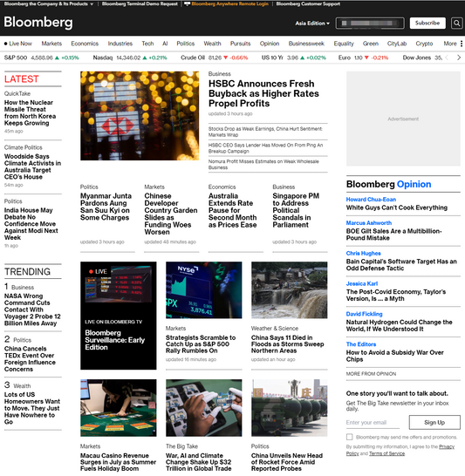Viewport: 465px width, 476px height.
Task: Open the Country Garden slides story
Action: click(x=171, y=214)
